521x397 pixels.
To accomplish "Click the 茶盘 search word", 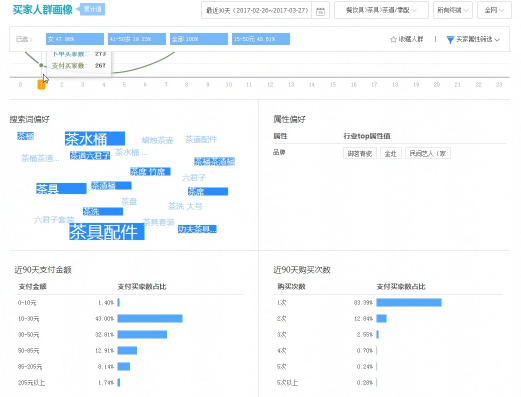I will pos(129,201).
